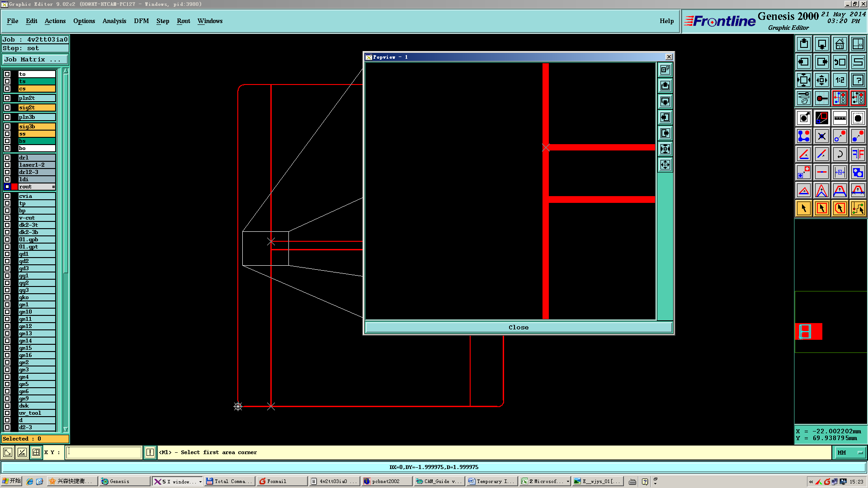Click the X Y coordinate input field

104,452
